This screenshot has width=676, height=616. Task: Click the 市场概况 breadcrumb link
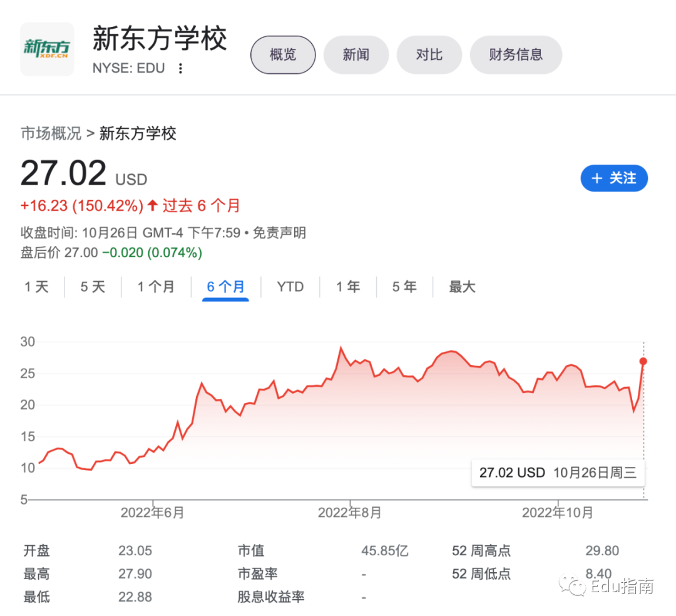click(x=51, y=133)
